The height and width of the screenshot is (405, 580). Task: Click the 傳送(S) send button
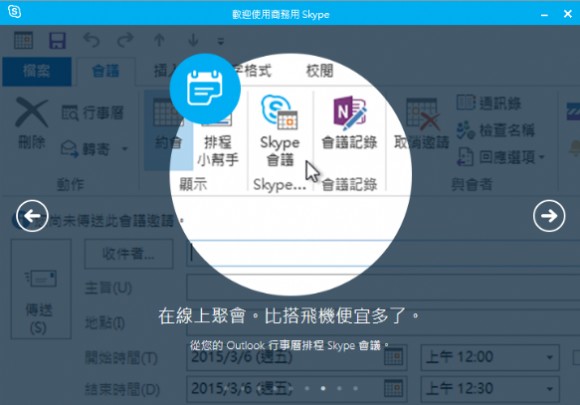coord(41,289)
